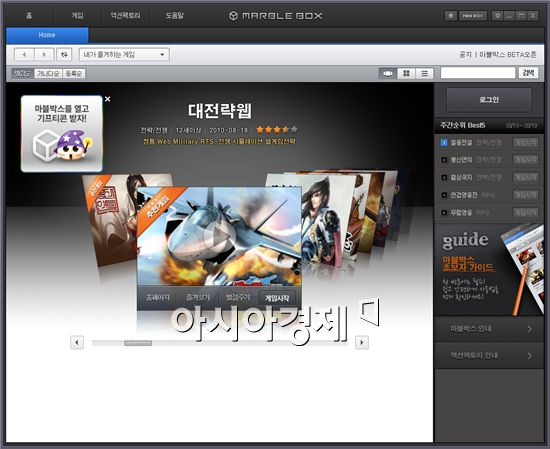
Task: Sort games by 가나다순
Action: tap(48, 73)
